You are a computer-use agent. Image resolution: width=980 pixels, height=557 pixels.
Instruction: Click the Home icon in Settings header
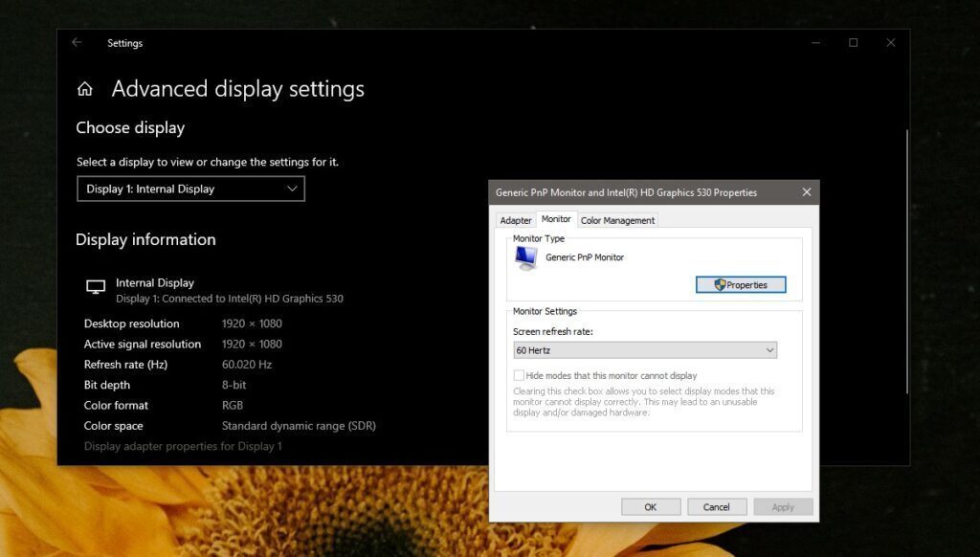coord(85,87)
